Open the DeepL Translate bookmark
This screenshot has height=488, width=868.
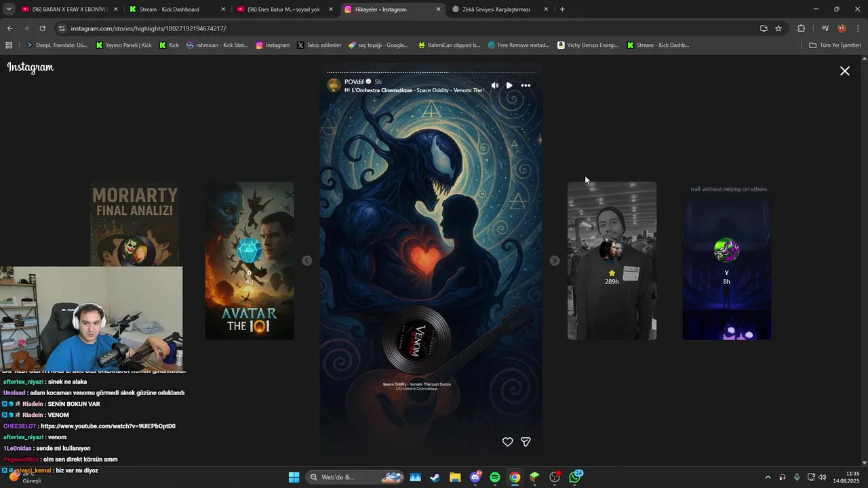57,45
